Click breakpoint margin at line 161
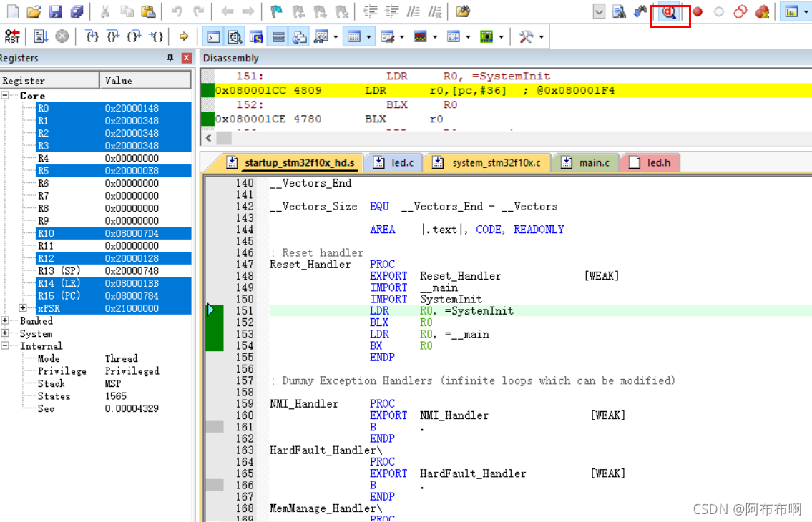 [215, 427]
